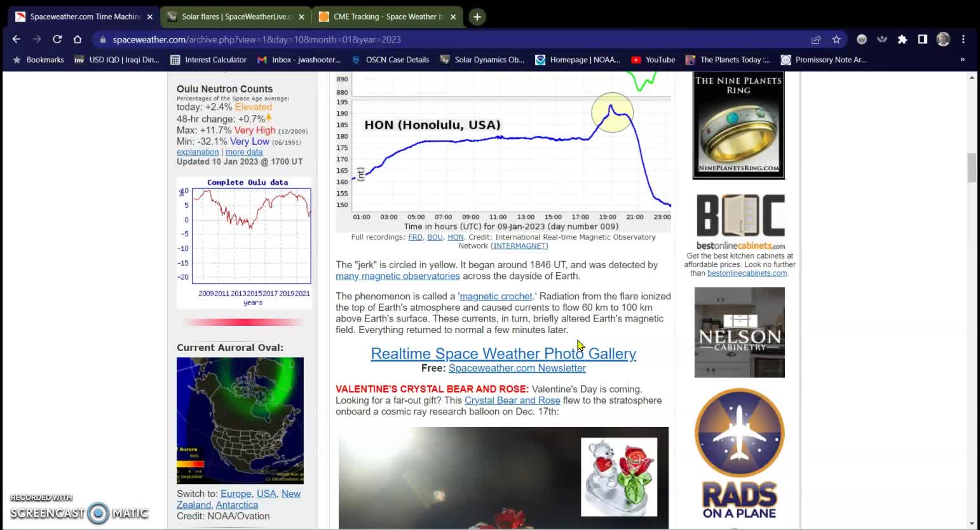Switch to the Solar flares SpaceWeatherLive tab
Image resolution: width=980 pixels, height=530 pixels.
point(236,17)
